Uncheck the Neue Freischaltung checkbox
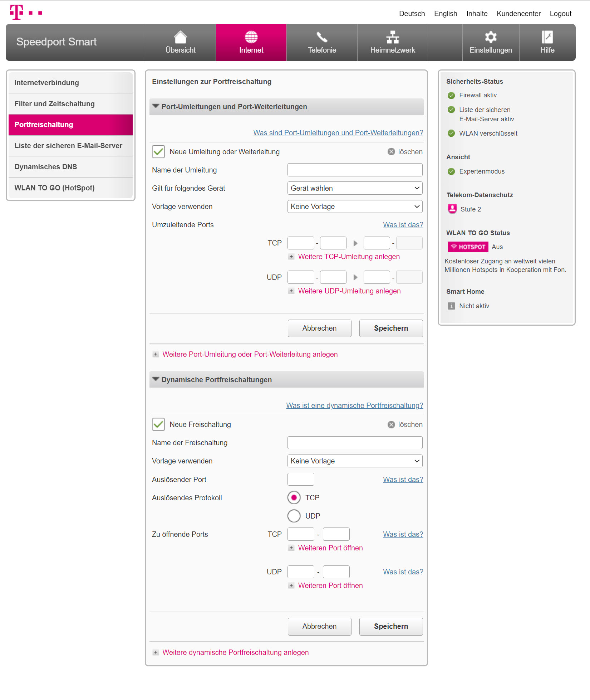This screenshot has height=700, width=590. pos(158,424)
